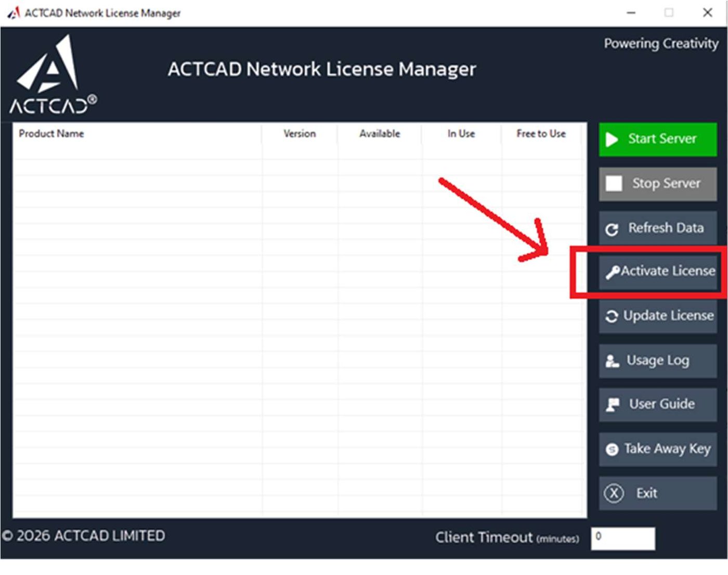This screenshot has height=575, width=728.
Task: Click the In Use column header
Action: (x=461, y=134)
